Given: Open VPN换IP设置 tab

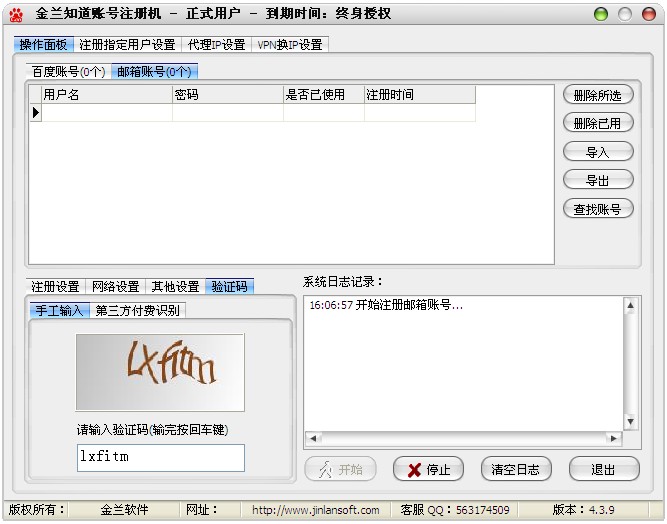Looking at the screenshot, I should [290, 45].
